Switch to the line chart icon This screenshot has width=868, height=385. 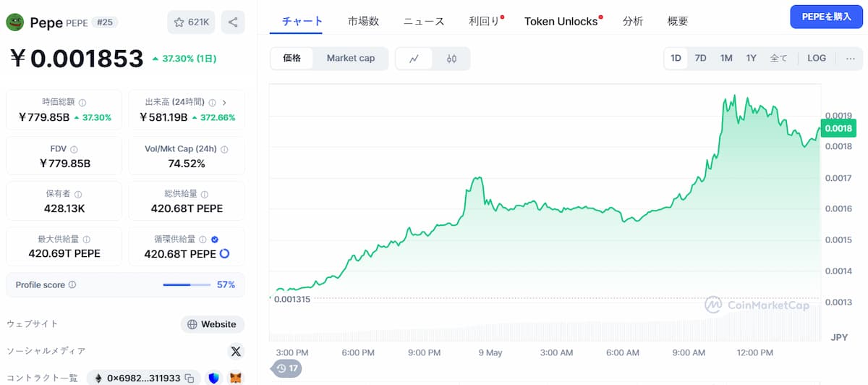414,59
